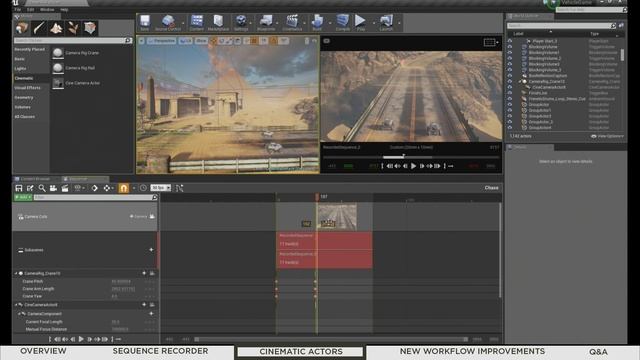The width and height of the screenshot is (640, 360).
Task: Select the Geometry Editing mode icon
Action: [90, 28]
